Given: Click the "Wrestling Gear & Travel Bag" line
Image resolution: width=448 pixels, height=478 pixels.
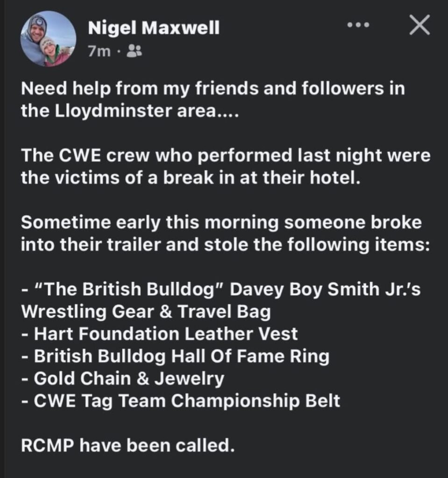Looking at the screenshot, I should [146, 312].
